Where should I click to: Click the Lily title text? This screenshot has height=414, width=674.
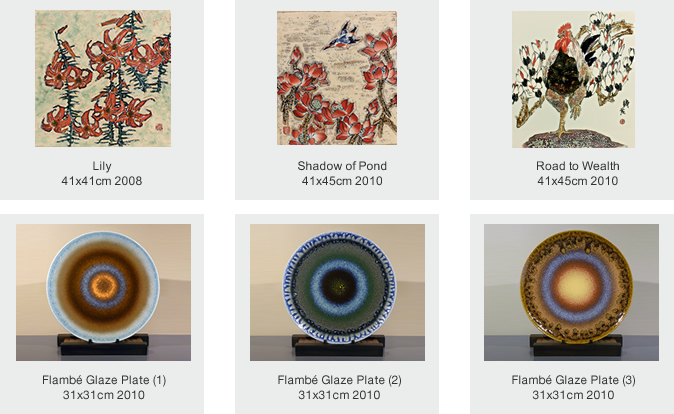click(x=102, y=166)
